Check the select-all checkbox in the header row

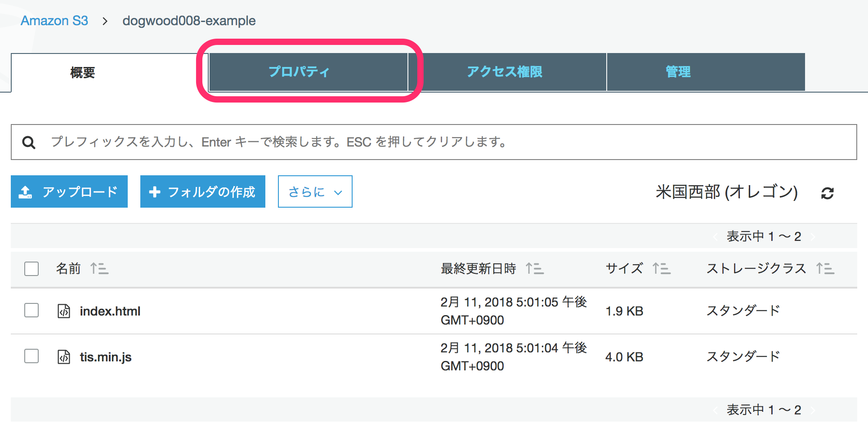tap(31, 268)
